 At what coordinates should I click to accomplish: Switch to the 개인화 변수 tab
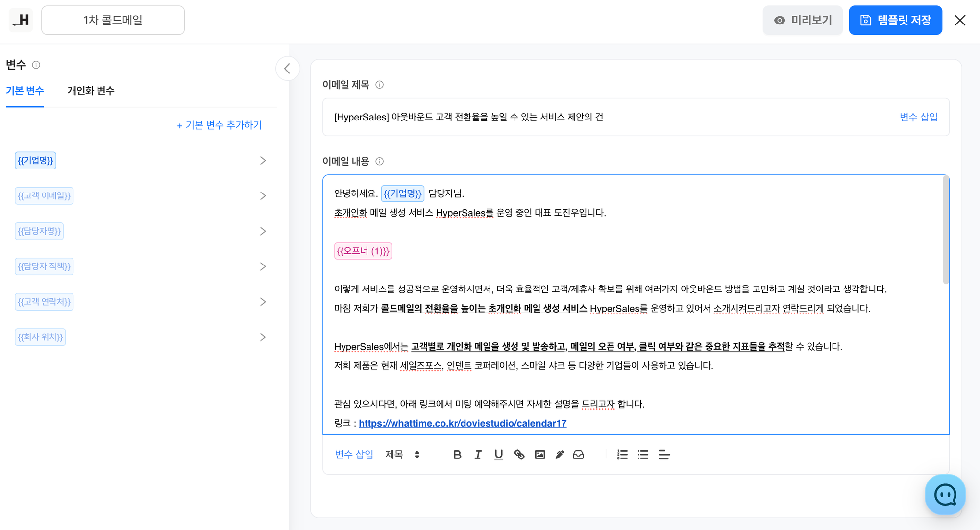91,91
